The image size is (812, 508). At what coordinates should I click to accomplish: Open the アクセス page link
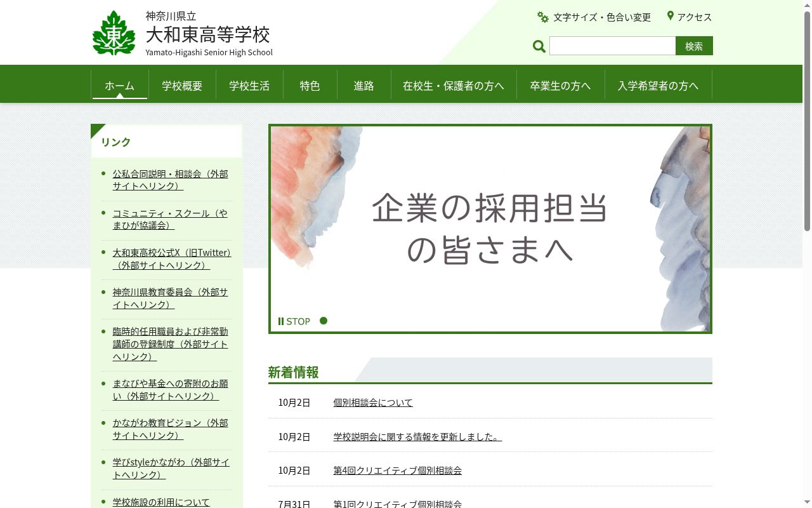click(x=695, y=17)
